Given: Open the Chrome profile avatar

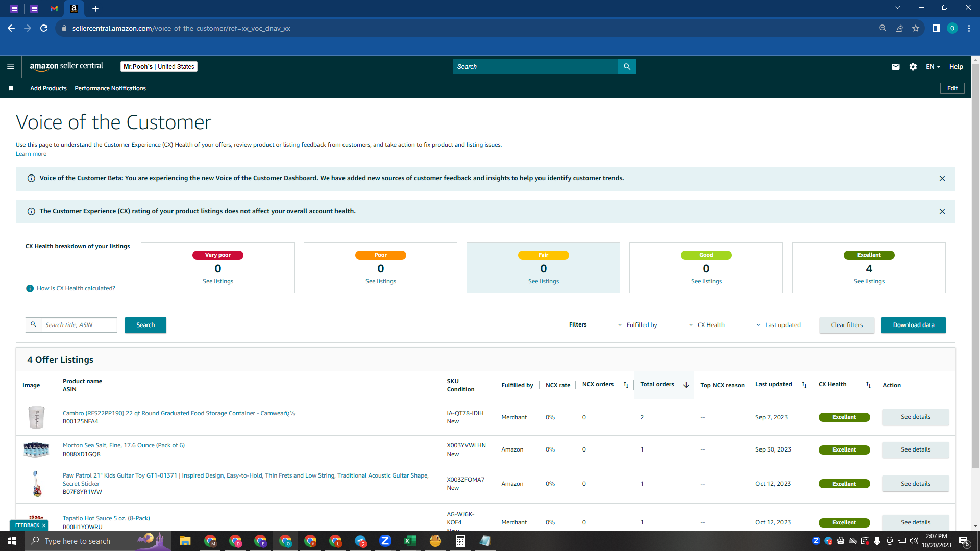Looking at the screenshot, I should (952, 28).
